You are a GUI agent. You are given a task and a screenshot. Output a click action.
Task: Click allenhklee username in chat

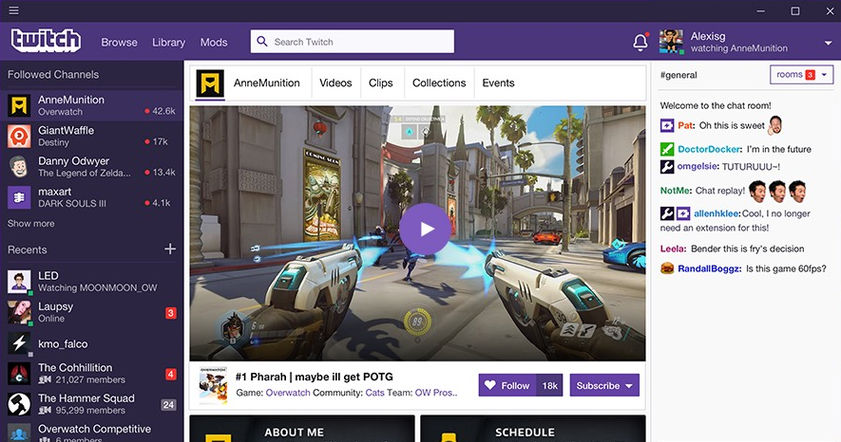pyautogui.click(x=717, y=213)
